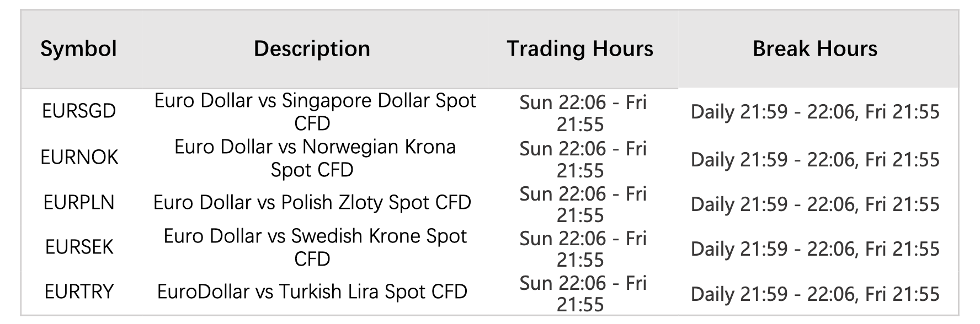
Task: Click the EURSGD trading hours cell
Action: (582, 113)
